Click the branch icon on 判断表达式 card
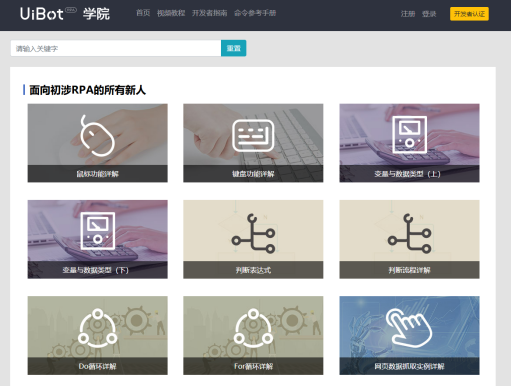 [x=253, y=233]
